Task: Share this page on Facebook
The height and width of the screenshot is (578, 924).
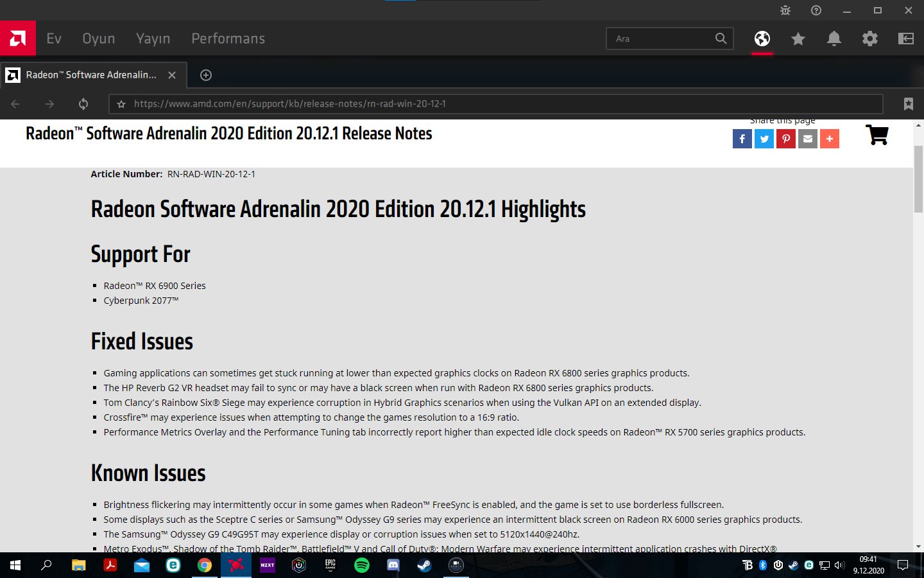Action: [742, 139]
